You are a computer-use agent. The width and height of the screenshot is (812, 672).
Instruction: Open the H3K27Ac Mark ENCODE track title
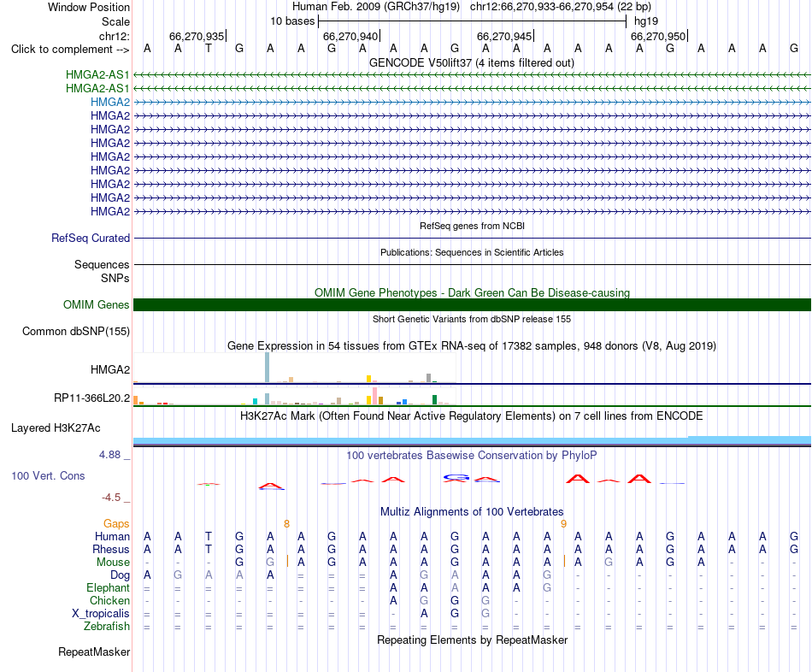point(471,416)
